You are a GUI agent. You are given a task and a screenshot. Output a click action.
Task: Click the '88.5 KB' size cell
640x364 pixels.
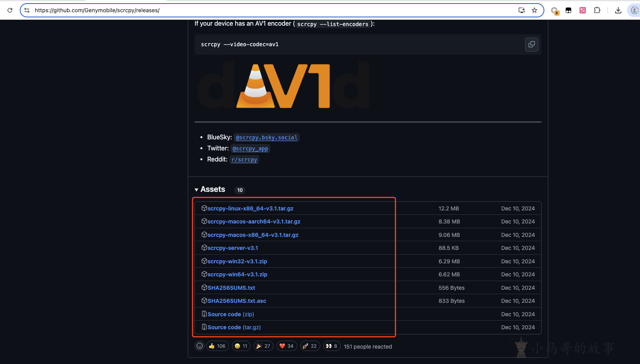(x=449, y=248)
